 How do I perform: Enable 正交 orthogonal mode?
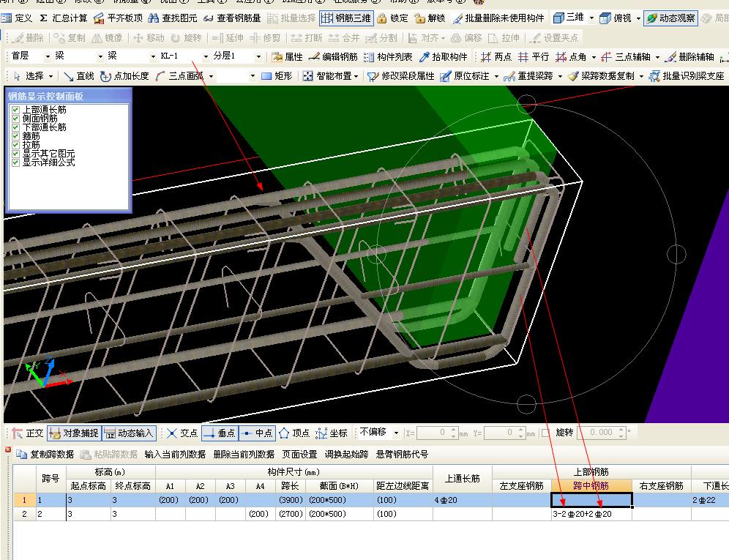tap(26, 433)
